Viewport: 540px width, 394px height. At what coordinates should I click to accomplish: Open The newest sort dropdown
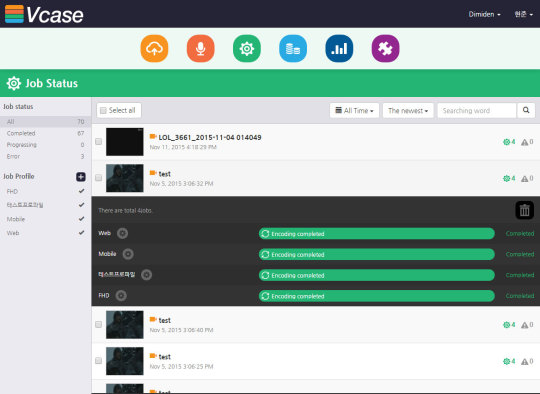pos(408,111)
